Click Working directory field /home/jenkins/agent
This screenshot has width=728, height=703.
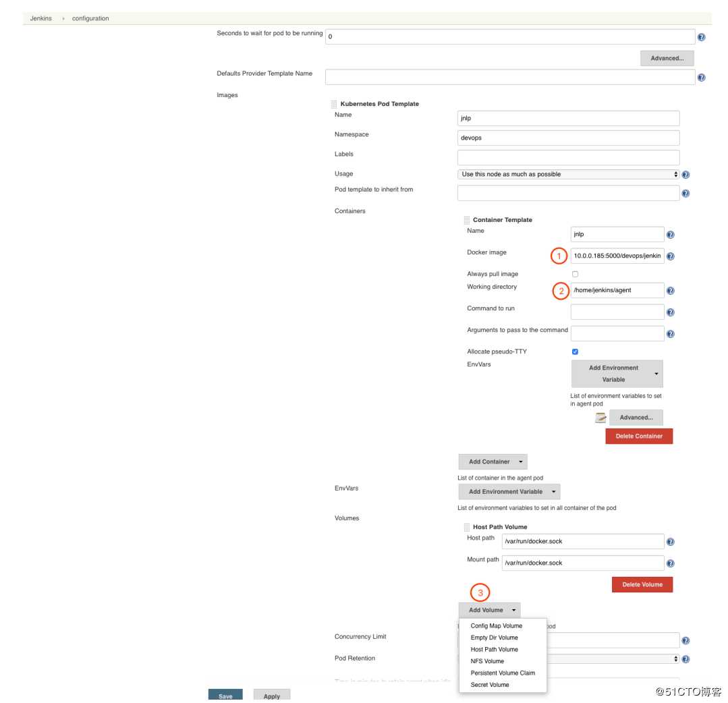(x=617, y=290)
